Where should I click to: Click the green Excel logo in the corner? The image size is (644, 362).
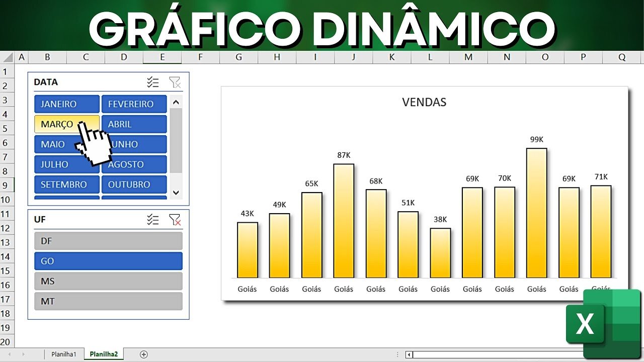(585, 323)
